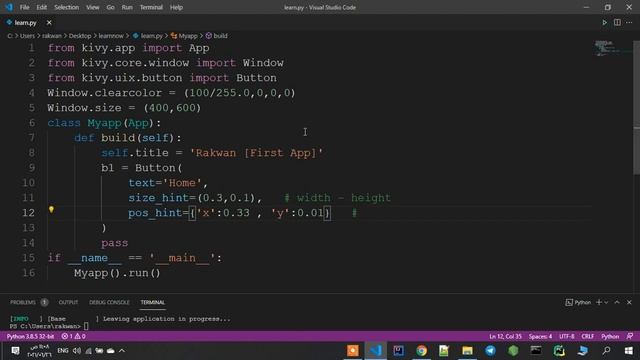Select the learn.py editor tab
Image resolution: width=640 pixels, height=360 pixels.
[x=25, y=23]
